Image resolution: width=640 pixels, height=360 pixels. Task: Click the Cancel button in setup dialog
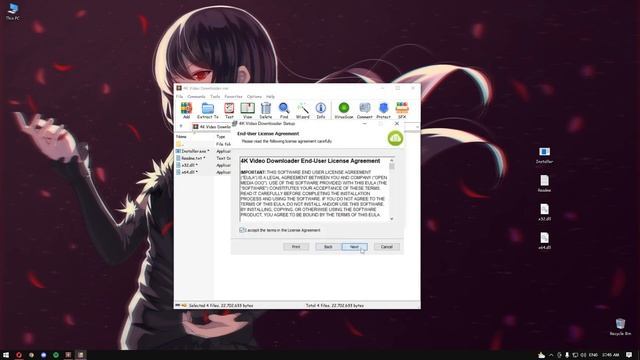[387, 247]
